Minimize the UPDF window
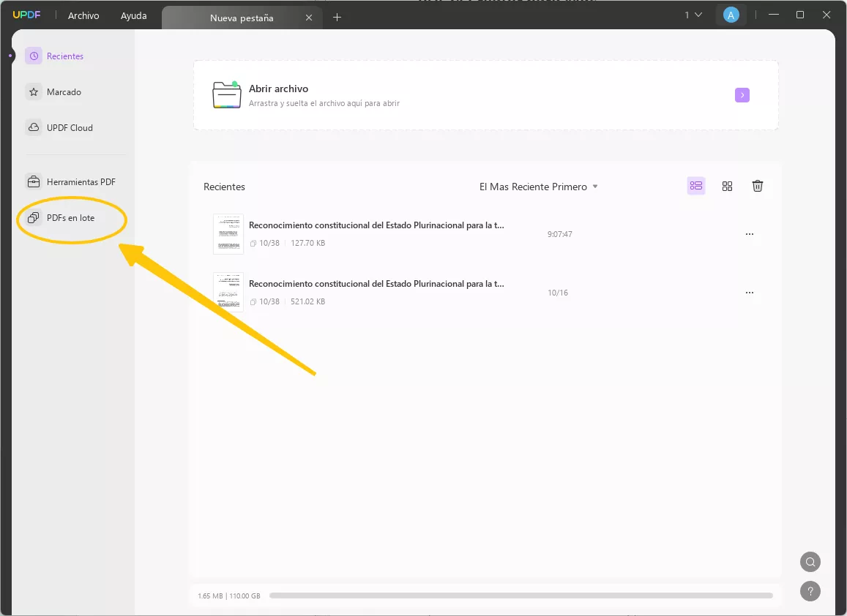Image resolution: width=847 pixels, height=616 pixels. (x=774, y=15)
